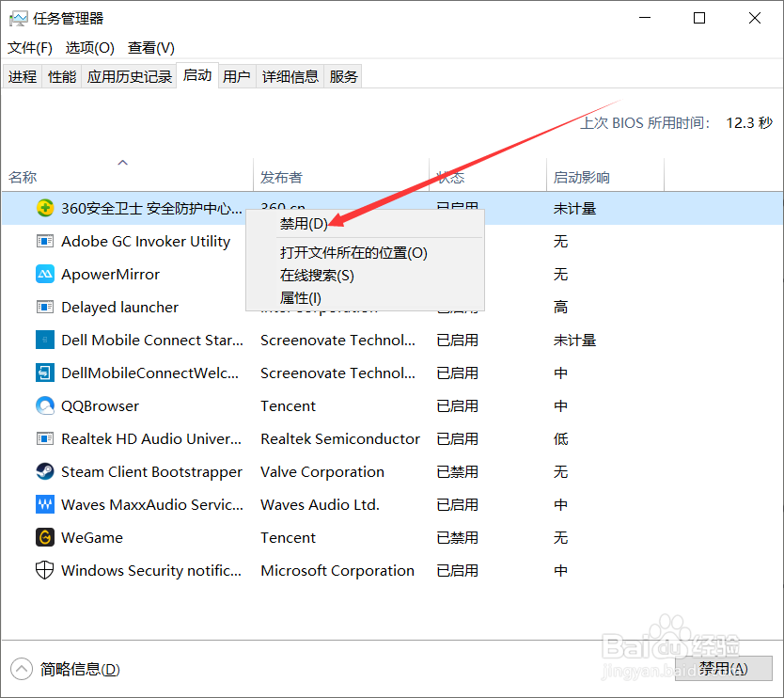Viewport: 784px width, 698px height.
Task: Switch to the 服务 tab
Action: [343, 76]
